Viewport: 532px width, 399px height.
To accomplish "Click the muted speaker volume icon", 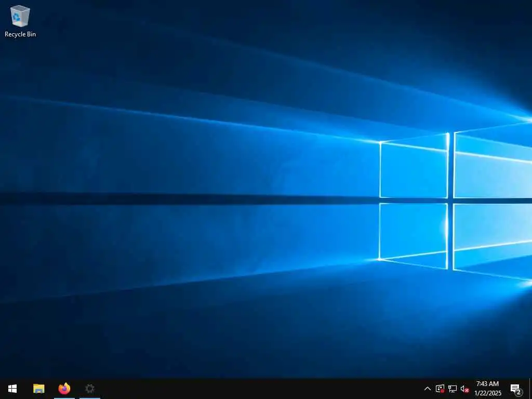I will pos(465,389).
